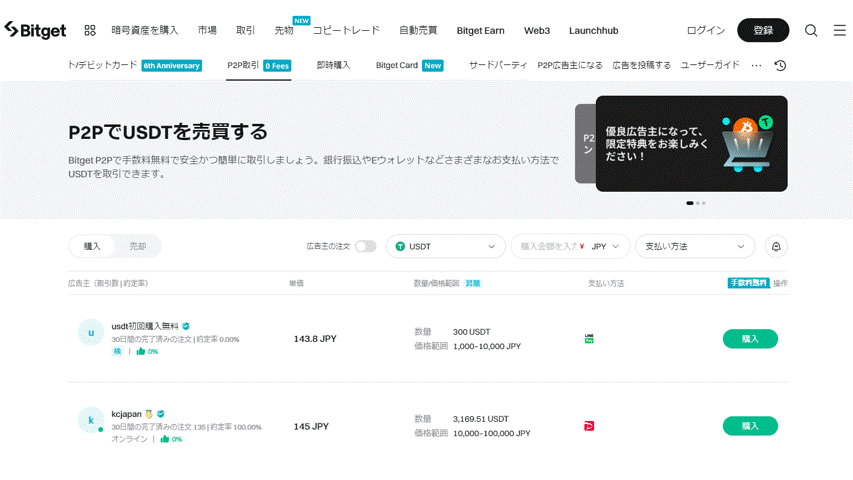Click the thumbs-up icon in kcjapan row
The height and width of the screenshot is (480, 853).
165,439
